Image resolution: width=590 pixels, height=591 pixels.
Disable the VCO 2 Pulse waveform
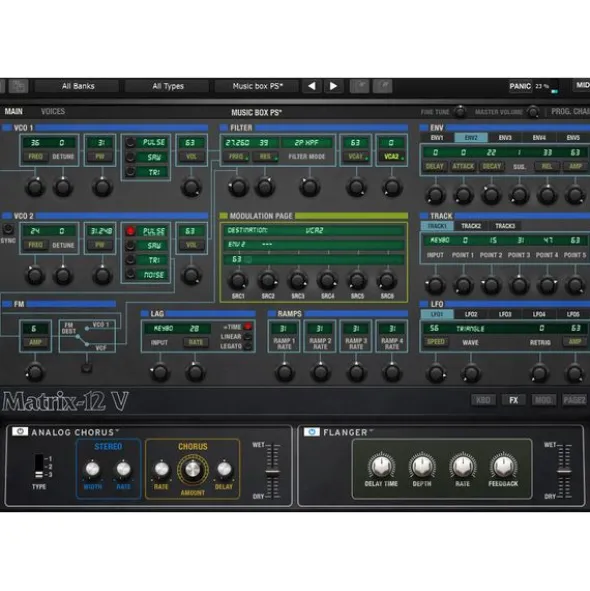130,231
